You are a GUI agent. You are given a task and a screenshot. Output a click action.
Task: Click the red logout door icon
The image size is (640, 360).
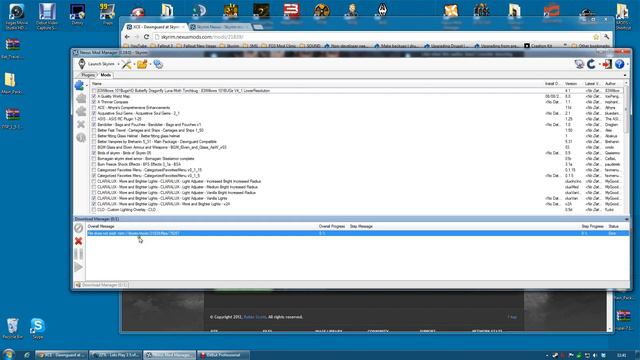(x=607, y=64)
